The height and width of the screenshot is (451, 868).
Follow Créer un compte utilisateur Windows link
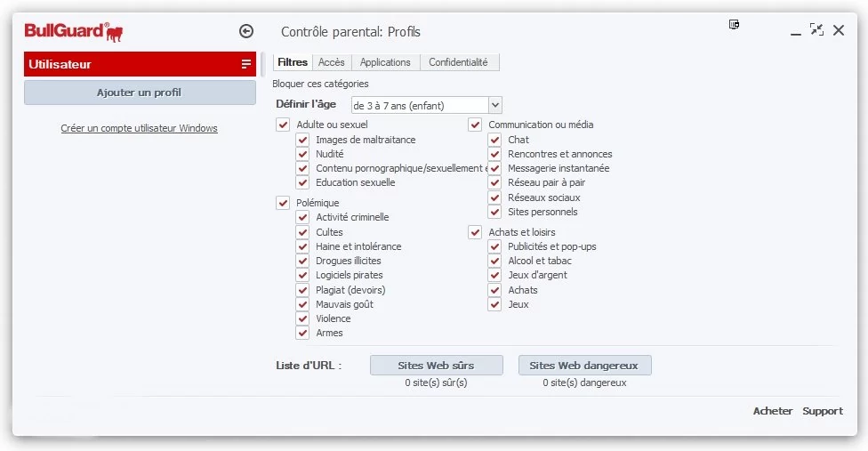(x=139, y=128)
